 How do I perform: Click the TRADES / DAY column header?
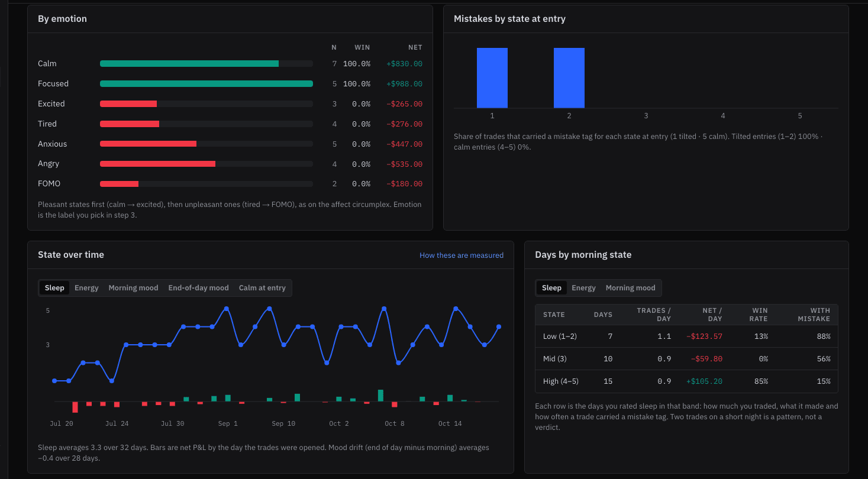(654, 315)
